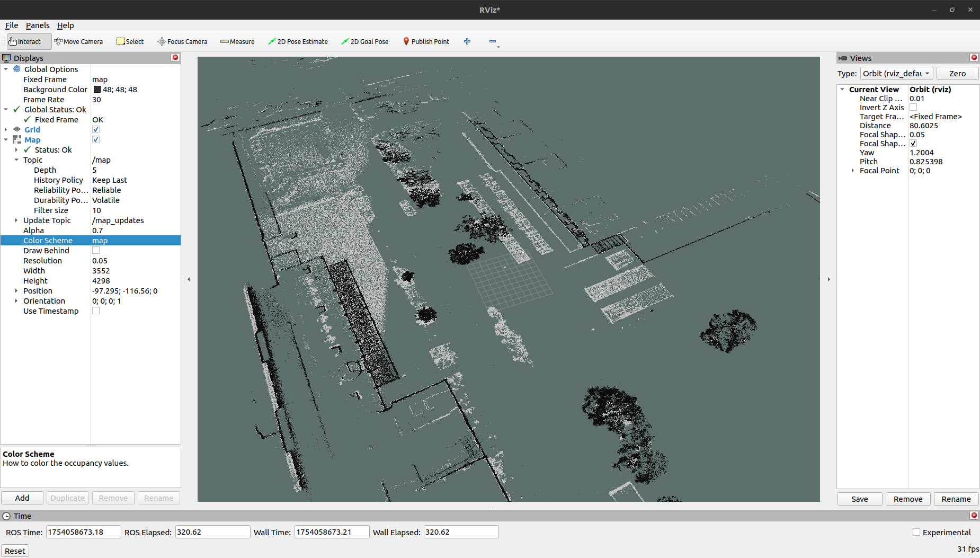980x558 pixels.
Task: Open the File menu
Action: [11, 25]
